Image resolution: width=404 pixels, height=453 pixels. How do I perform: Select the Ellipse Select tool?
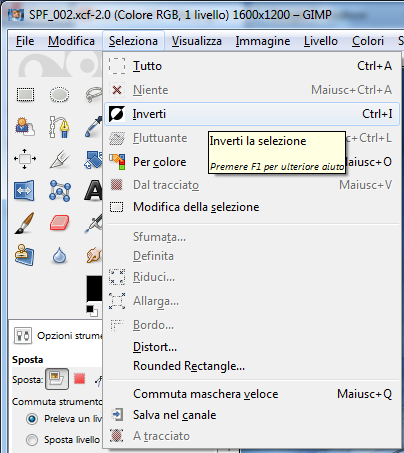pos(59,94)
